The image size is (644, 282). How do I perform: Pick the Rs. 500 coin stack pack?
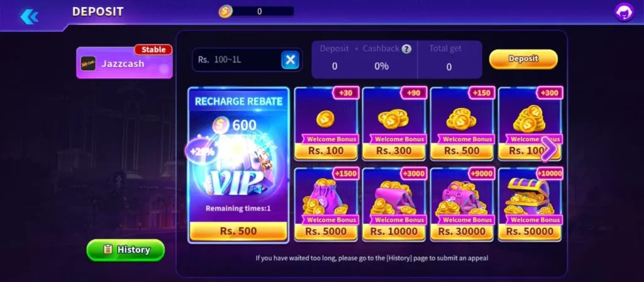coord(462,124)
